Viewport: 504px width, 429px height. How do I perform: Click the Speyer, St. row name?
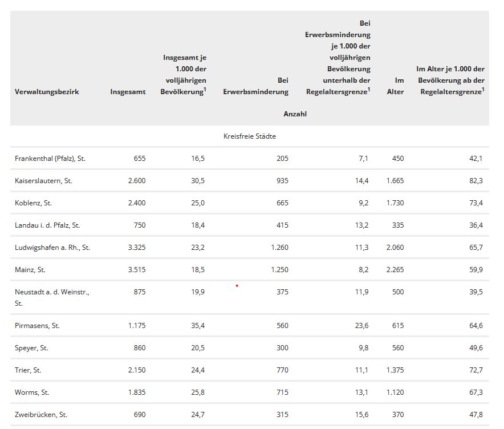[x=31, y=348]
